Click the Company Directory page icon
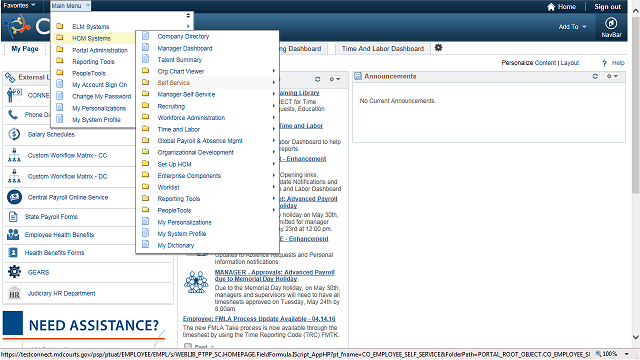Viewport: 640px width, 360px height. tap(145, 36)
